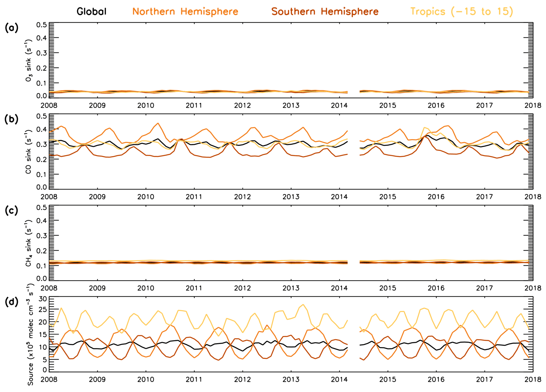The width and height of the screenshot is (546, 392).
Task: Click the Southern Hemisphere legend label
Action: click(325, 11)
